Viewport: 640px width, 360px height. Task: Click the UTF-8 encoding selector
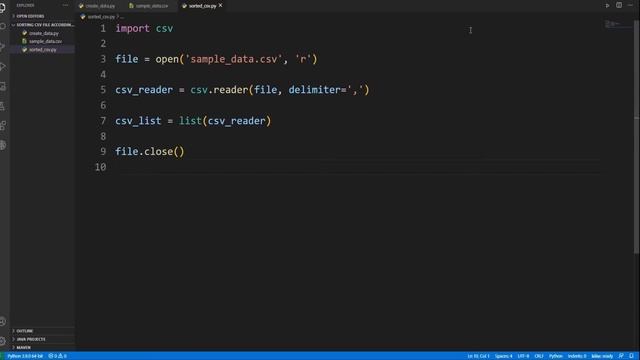523,356
